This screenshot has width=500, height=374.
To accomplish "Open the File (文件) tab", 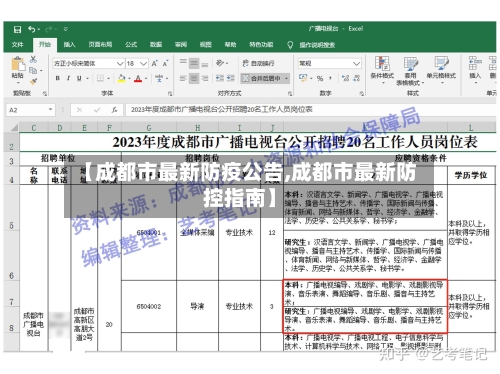I will point(17,45).
